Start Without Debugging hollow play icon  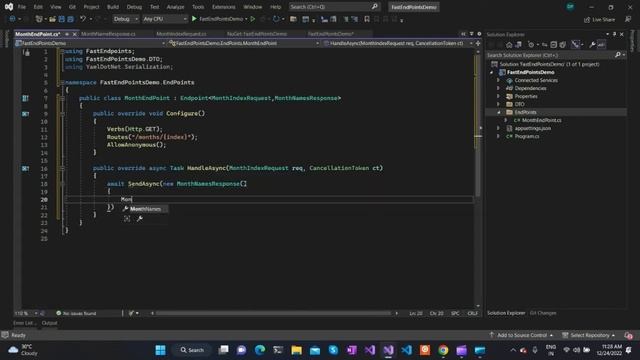point(253,19)
